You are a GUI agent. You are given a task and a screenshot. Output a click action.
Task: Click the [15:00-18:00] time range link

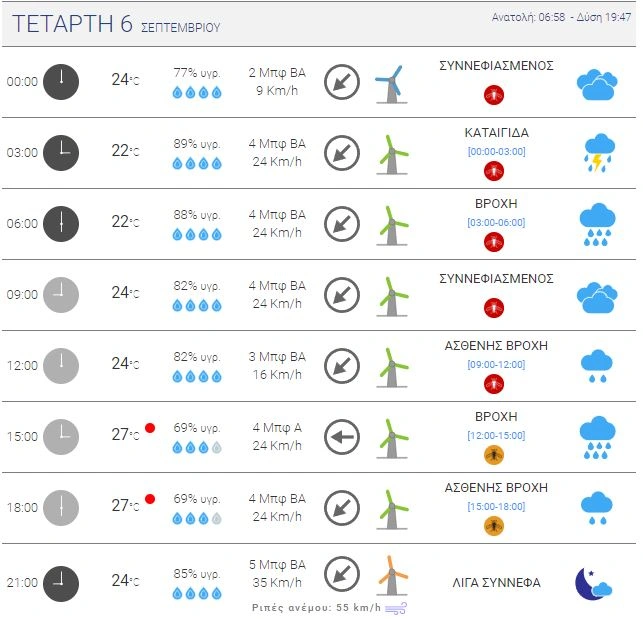496,506
